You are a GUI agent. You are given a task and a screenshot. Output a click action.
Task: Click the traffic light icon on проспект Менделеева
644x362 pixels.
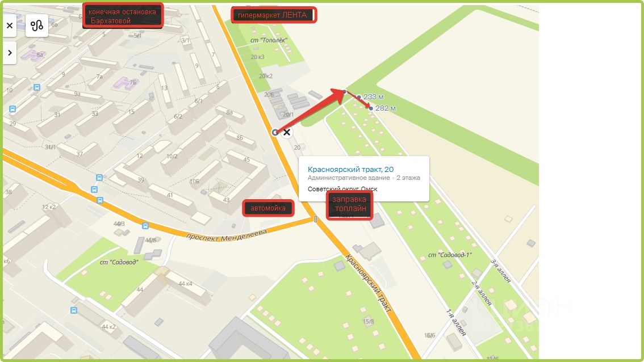coord(315,219)
